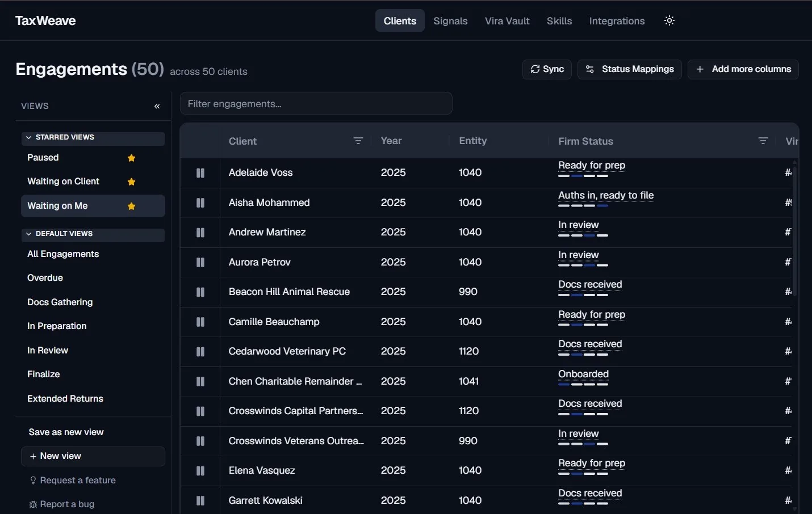The height and width of the screenshot is (514, 812).
Task: Click the pause icon for Aisha Mohammed
Action: point(200,203)
